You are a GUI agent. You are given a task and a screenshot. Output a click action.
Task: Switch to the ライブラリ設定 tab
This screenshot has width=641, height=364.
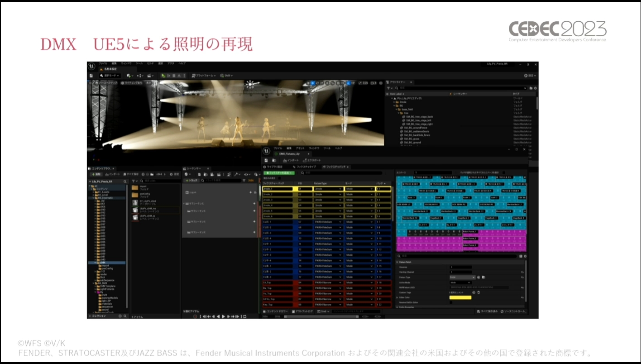[x=273, y=167]
